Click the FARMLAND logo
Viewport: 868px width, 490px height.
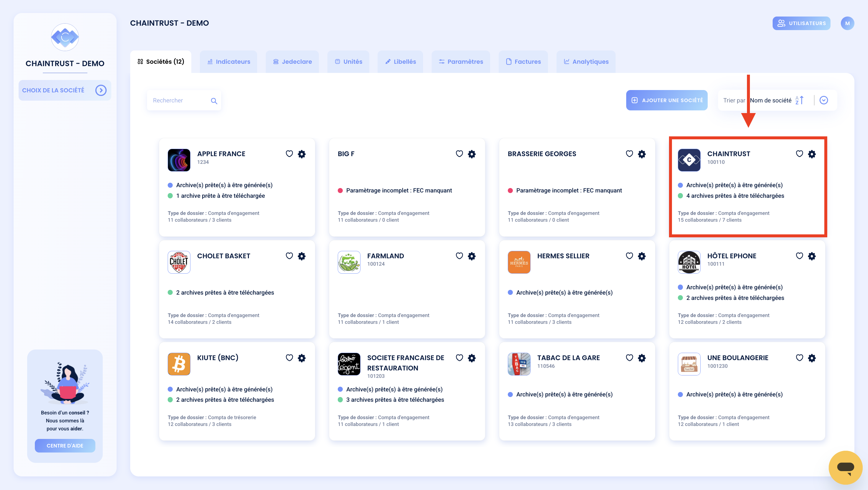pos(349,262)
